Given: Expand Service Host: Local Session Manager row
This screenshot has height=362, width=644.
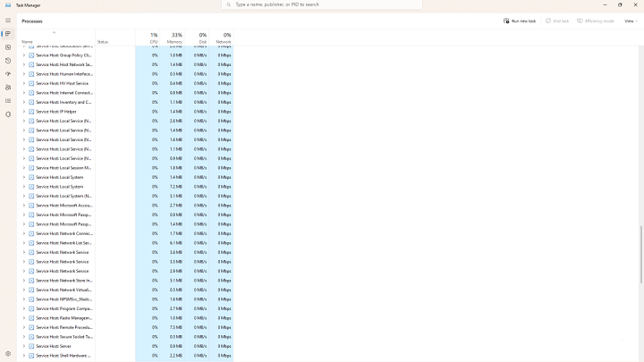Looking at the screenshot, I should click(24, 168).
